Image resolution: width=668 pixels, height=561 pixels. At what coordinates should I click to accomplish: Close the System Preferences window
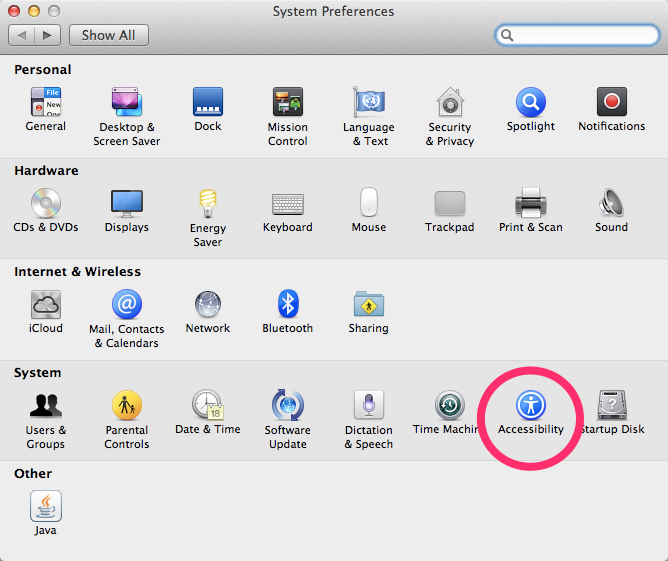[14, 11]
